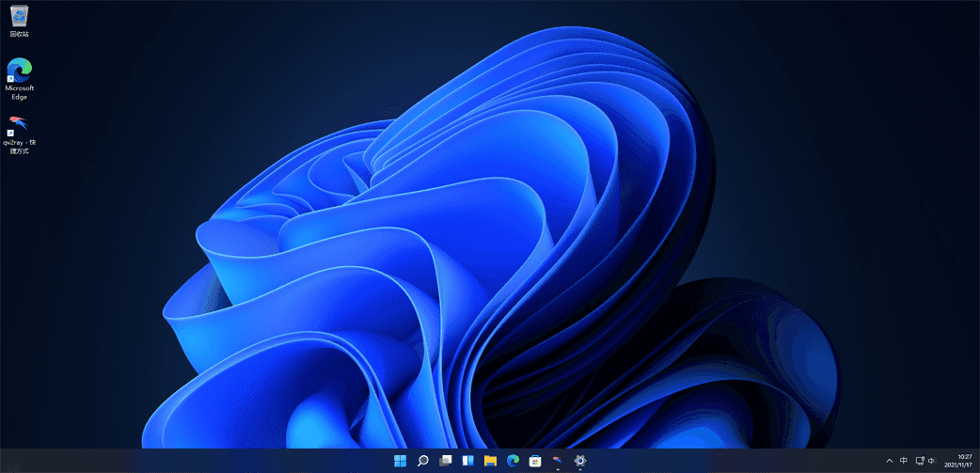The image size is (980, 473).
Task: Launch File Explorer from the taskbar
Action: pyautogui.click(x=490, y=461)
